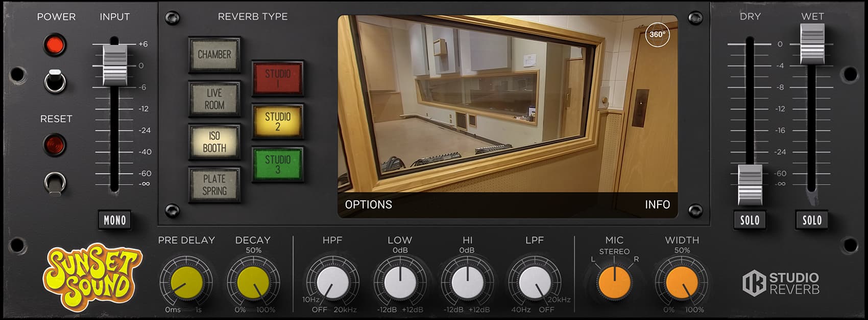Select the Chamber reverb type
868x320 pixels.
[x=214, y=55]
